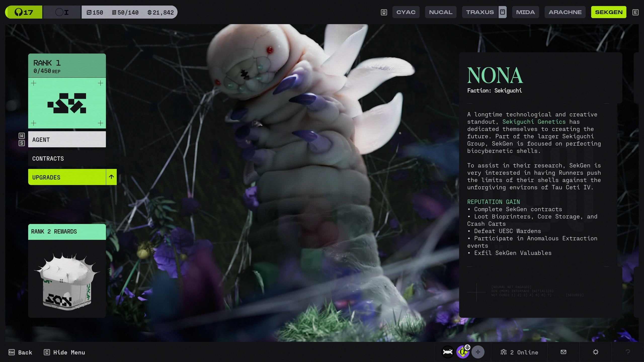Open the settings gear icon
The width and height of the screenshot is (644, 362).
(x=595, y=352)
